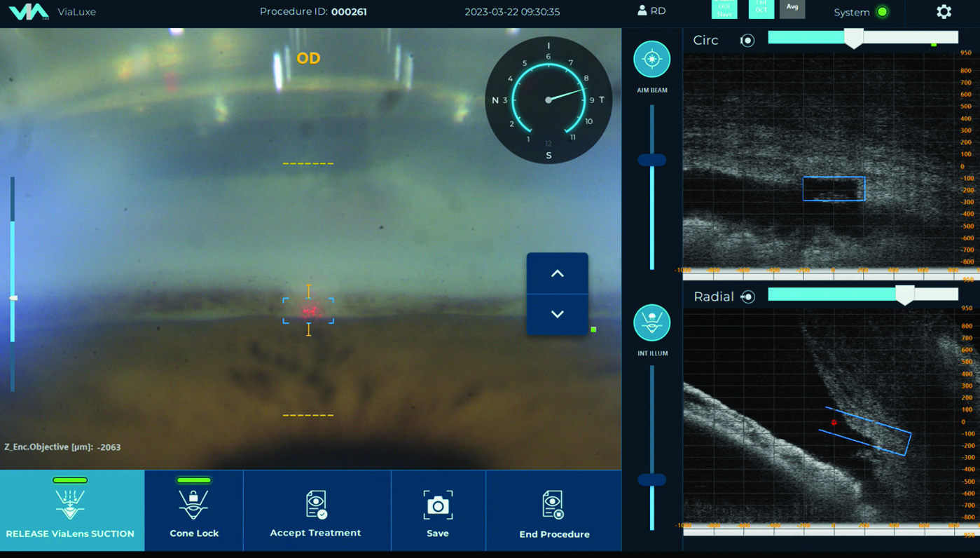Image resolution: width=980 pixels, height=558 pixels.
Task: Click the Accept Treatment eye-document icon
Action: (x=317, y=505)
